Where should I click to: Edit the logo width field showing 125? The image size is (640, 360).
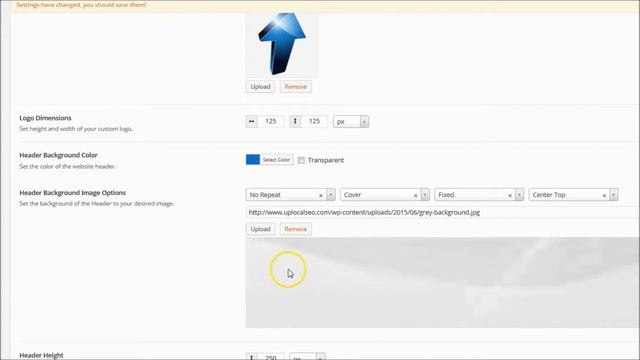271,121
